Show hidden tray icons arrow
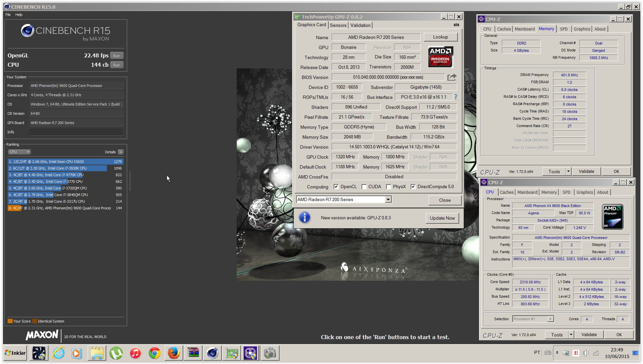The height and width of the screenshot is (364, 643). coord(557,353)
